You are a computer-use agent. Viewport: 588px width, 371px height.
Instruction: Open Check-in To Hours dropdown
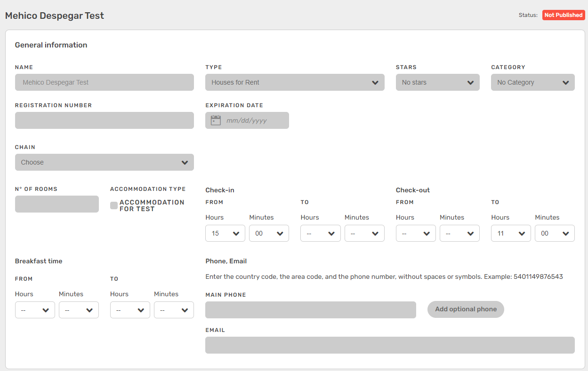click(x=320, y=233)
